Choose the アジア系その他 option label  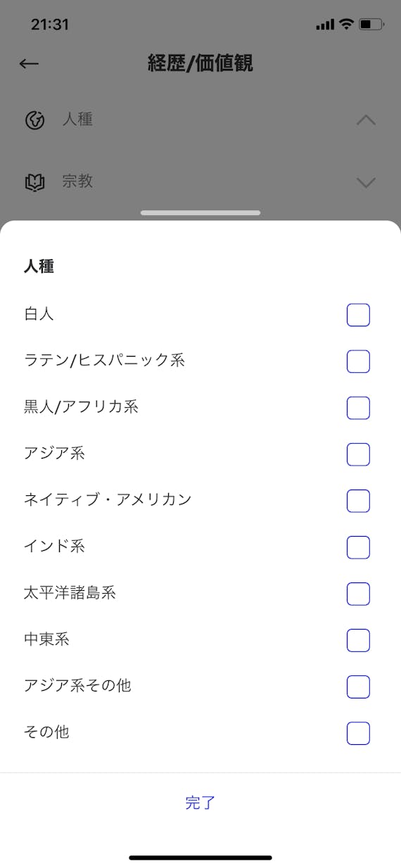(77, 685)
